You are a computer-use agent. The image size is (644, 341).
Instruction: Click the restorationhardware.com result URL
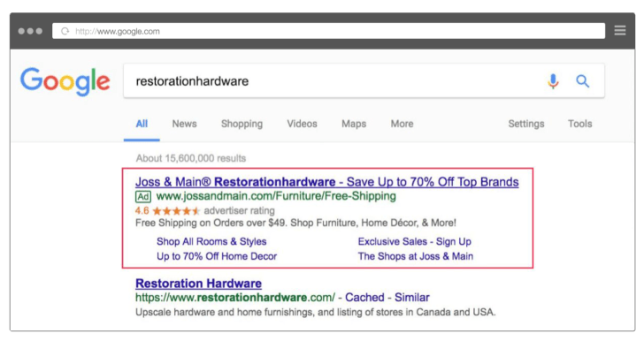coord(235,297)
